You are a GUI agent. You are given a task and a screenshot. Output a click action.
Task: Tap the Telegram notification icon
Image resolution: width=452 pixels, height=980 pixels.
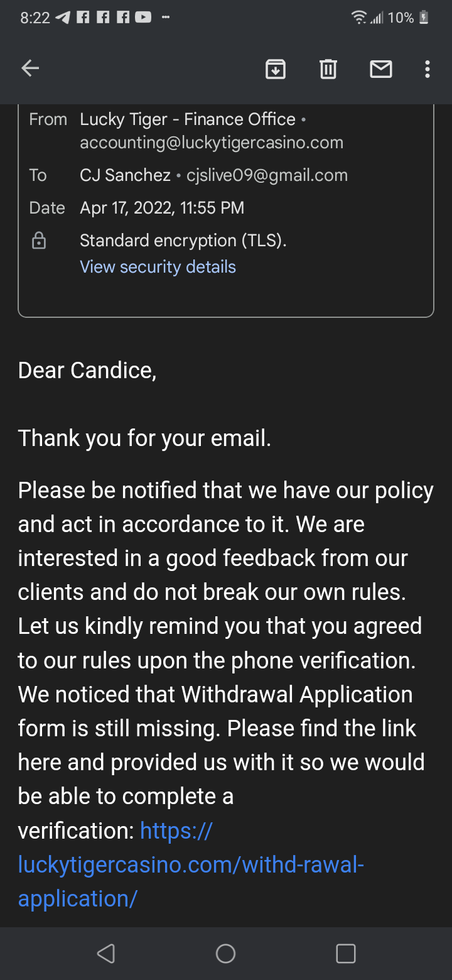click(x=63, y=18)
